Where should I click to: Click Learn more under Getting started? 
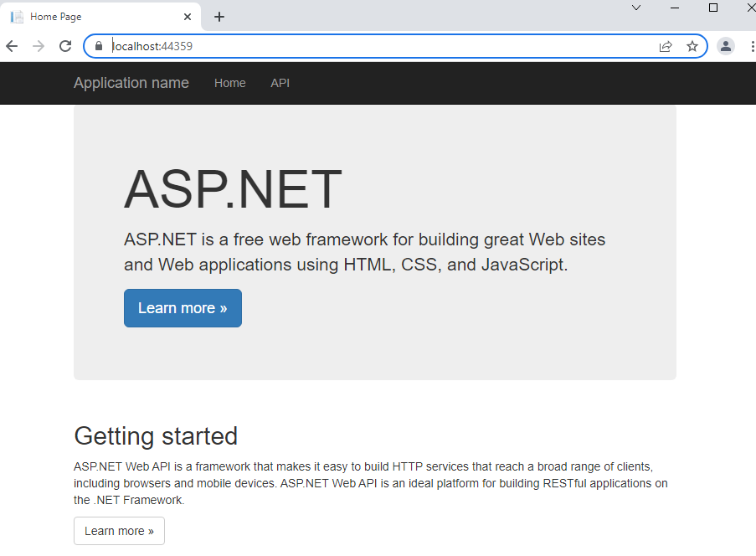pyautogui.click(x=119, y=531)
